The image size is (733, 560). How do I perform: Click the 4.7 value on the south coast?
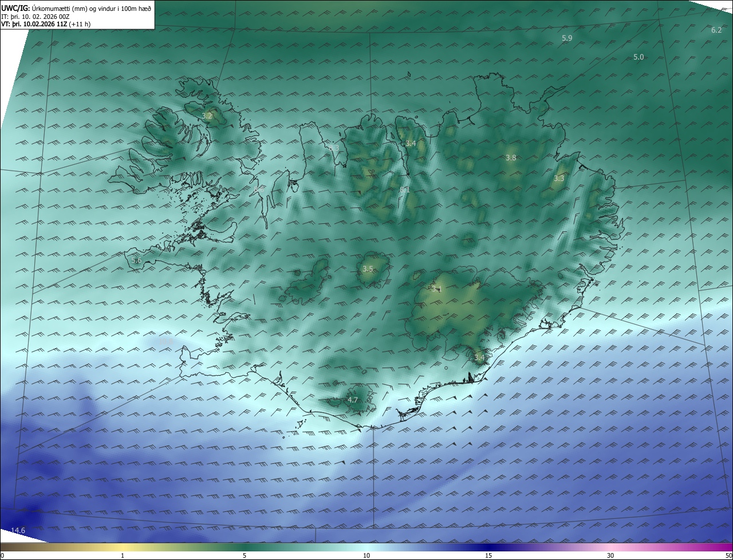[353, 400]
